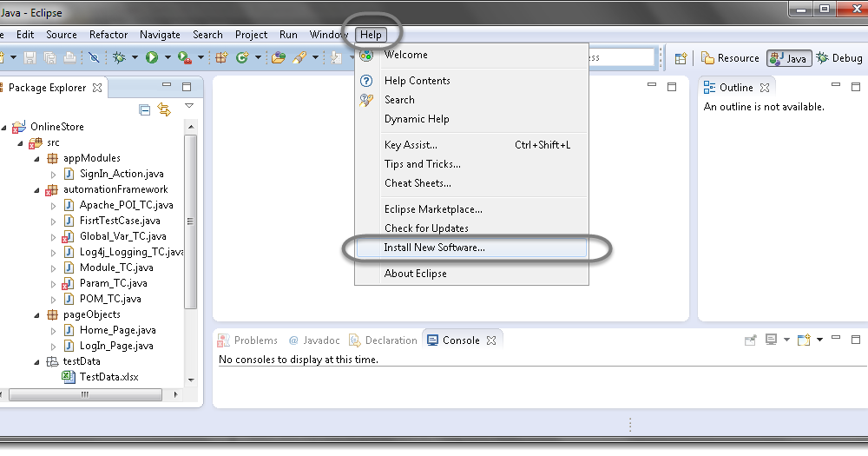Click Package Explorer vertical scrollbar thumb

click(x=190, y=221)
